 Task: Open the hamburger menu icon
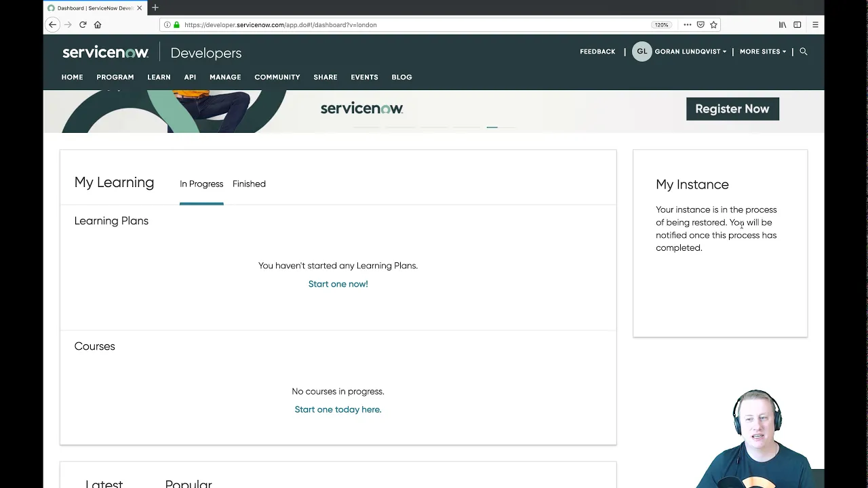pos(815,24)
